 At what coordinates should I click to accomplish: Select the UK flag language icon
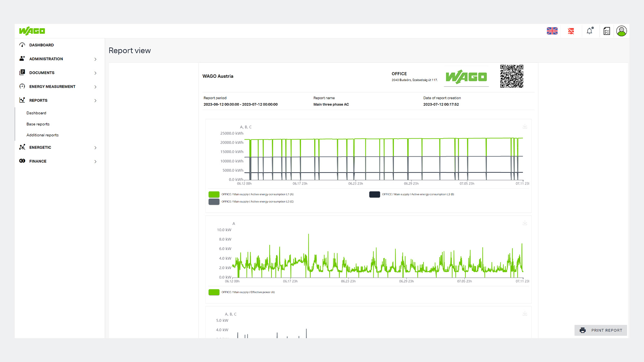[x=552, y=31]
